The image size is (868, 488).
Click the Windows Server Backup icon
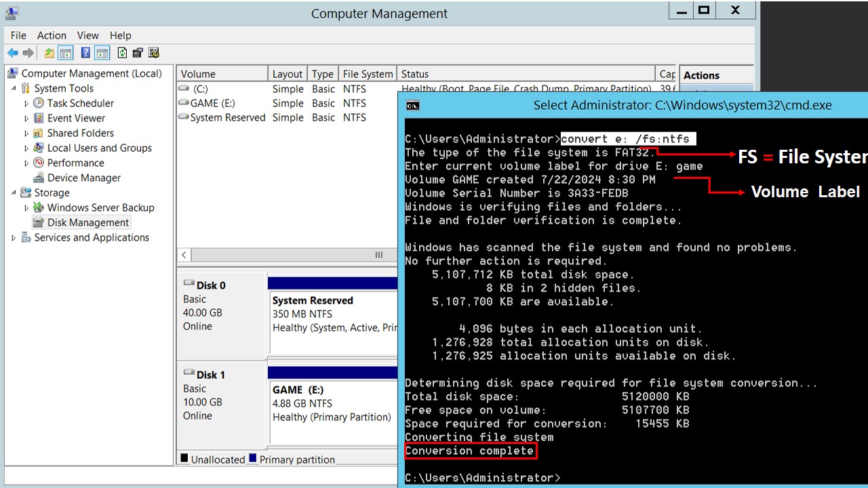39,207
